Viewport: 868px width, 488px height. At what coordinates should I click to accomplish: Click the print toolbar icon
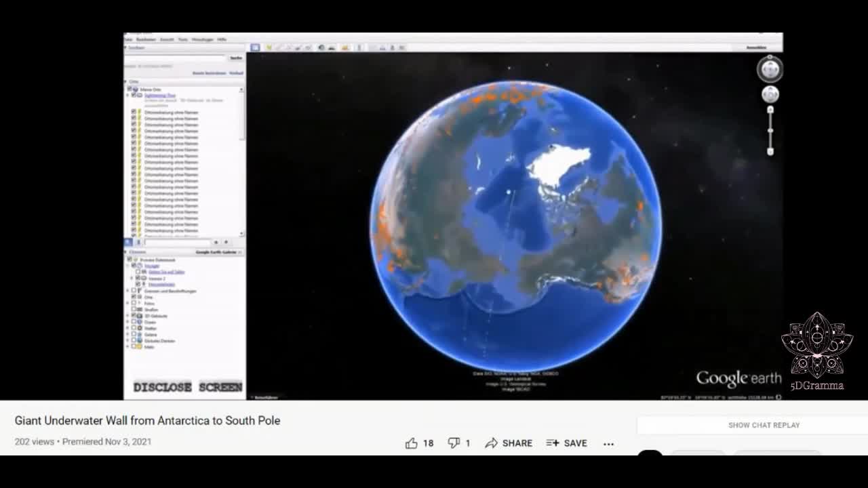pyautogui.click(x=382, y=47)
